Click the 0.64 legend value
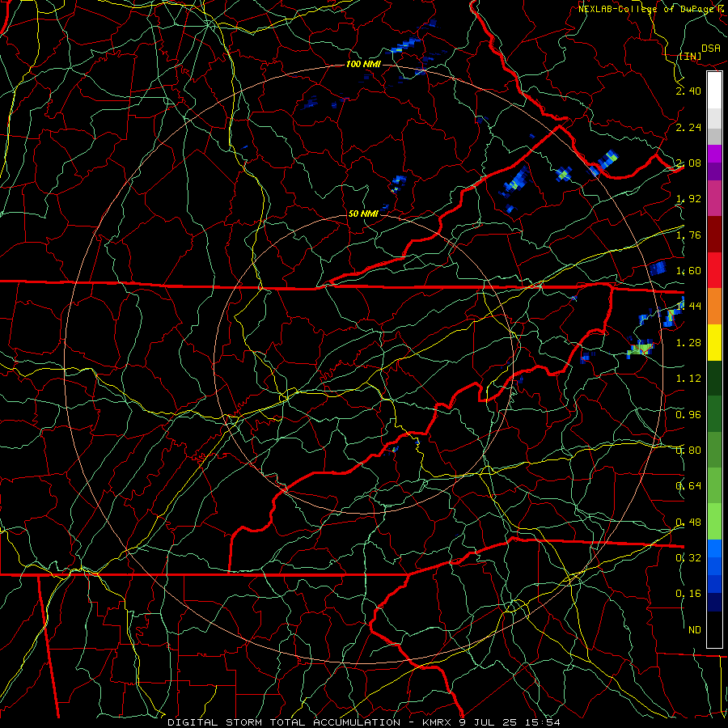 pos(688,486)
